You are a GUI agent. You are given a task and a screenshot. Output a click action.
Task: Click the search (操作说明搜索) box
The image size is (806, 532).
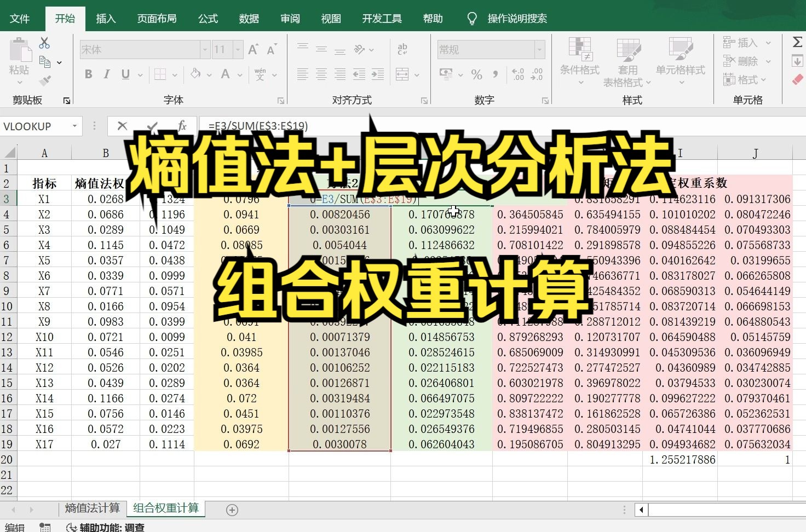point(517,19)
